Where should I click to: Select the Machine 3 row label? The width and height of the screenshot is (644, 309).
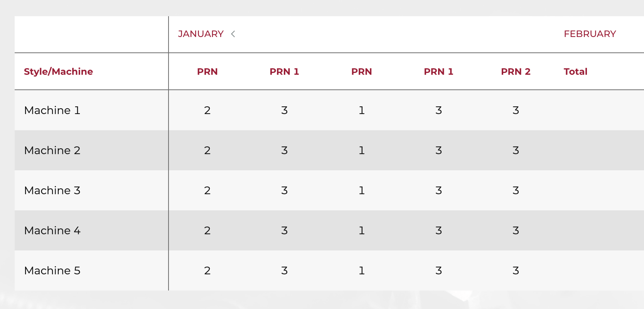52,190
